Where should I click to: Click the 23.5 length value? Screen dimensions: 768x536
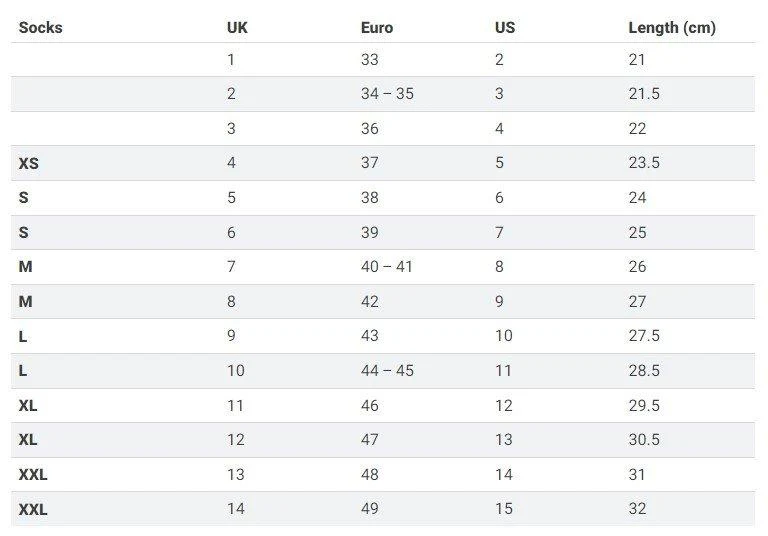pyautogui.click(x=644, y=163)
